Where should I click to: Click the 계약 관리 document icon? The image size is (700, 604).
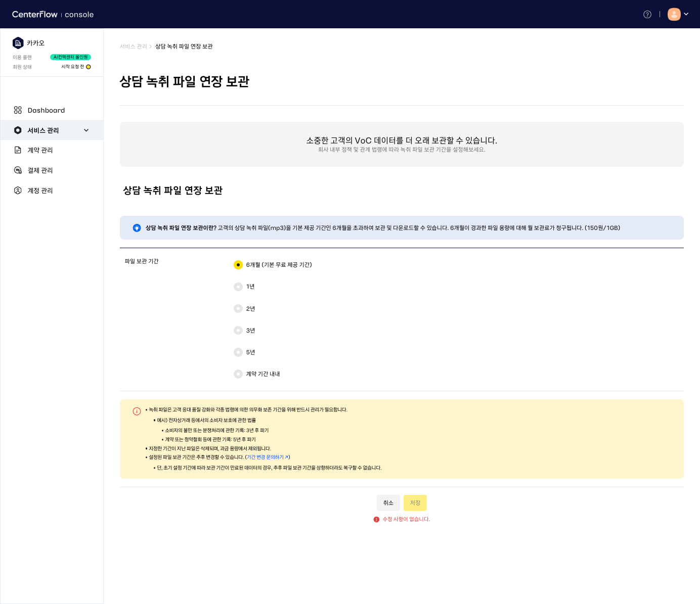pos(18,150)
